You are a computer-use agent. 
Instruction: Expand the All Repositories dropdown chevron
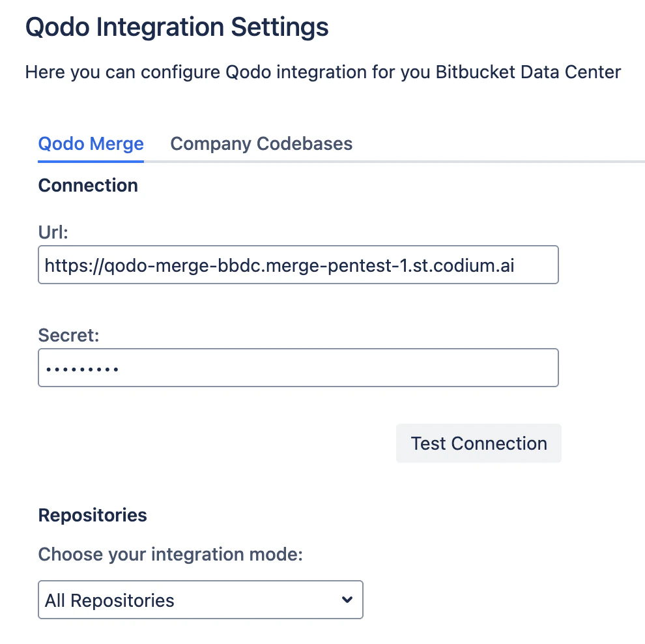click(347, 600)
